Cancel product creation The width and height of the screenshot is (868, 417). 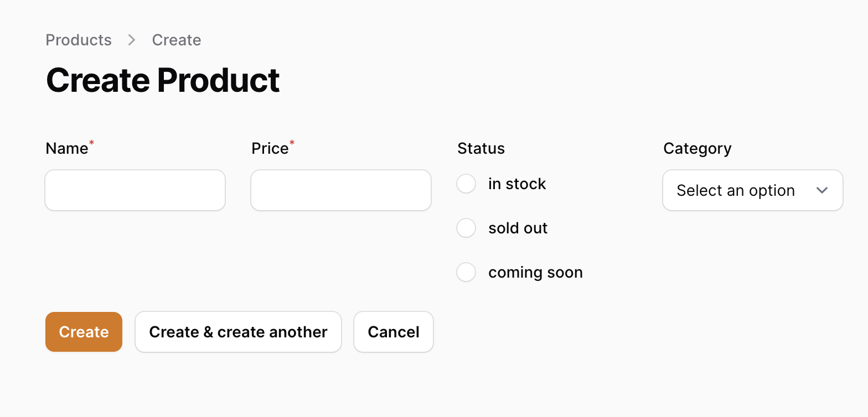[x=394, y=332]
